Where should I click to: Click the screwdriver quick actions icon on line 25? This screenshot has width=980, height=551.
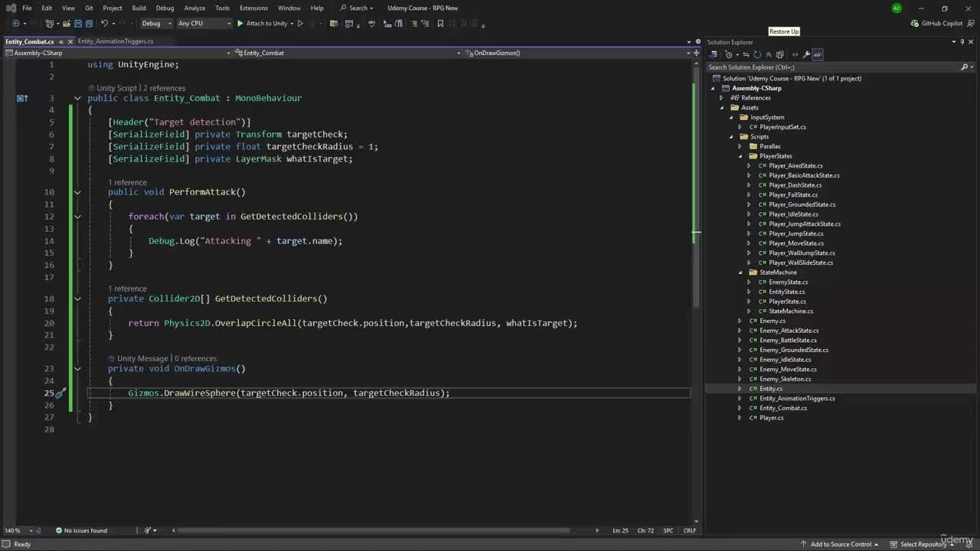point(61,393)
